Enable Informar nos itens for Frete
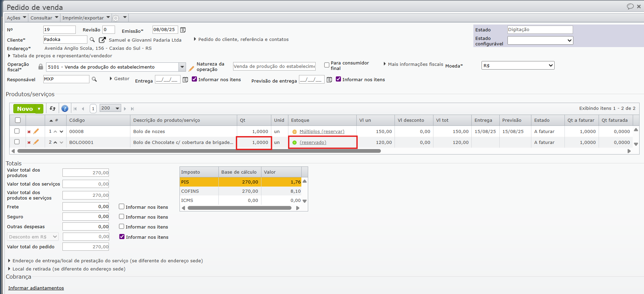Image resolution: width=644 pixels, height=294 pixels. click(x=121, y=206)
